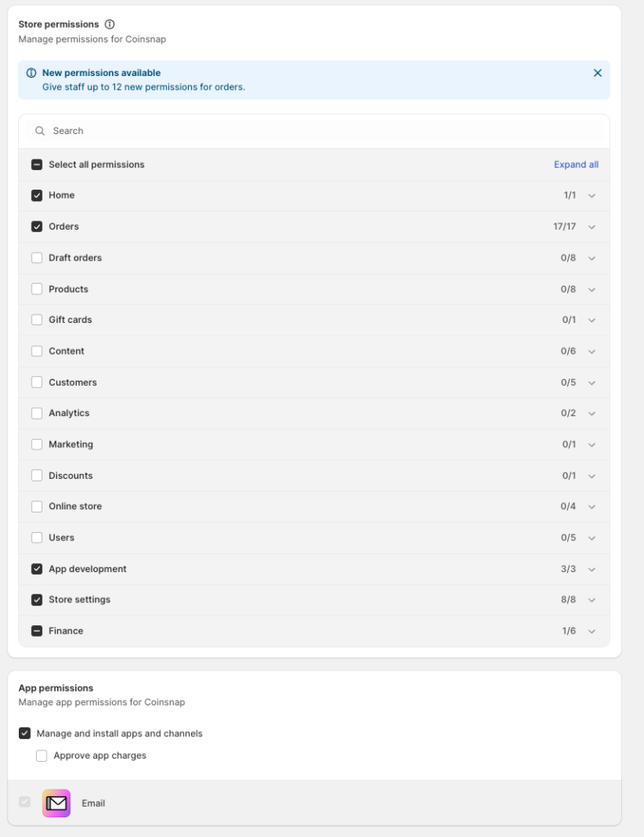Click the Expand all link

[x=575, y=164]
